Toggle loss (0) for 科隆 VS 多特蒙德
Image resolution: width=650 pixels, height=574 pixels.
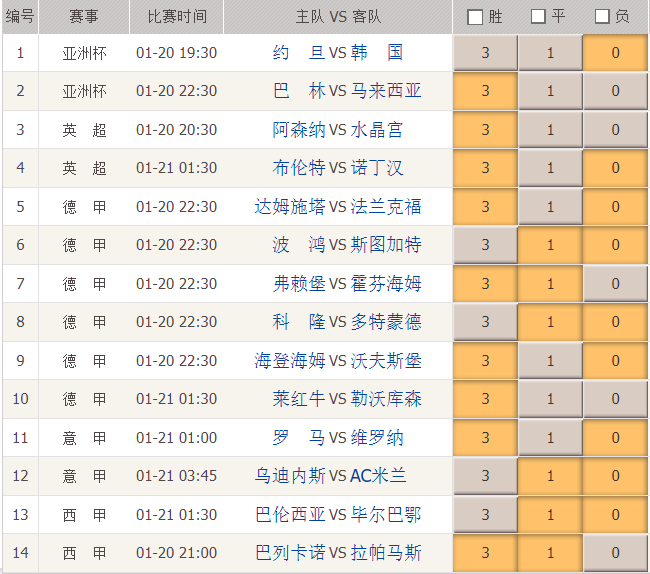point(616,322)
